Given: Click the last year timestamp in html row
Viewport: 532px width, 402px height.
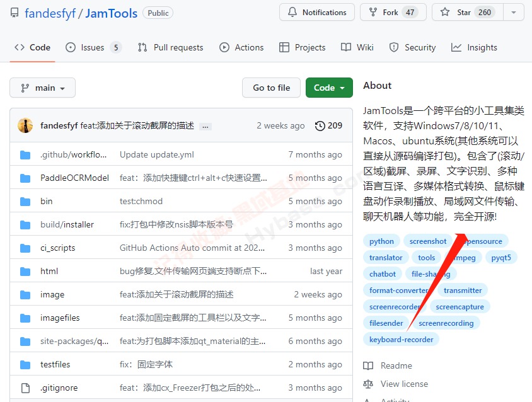Looking at the screenshot, I should tap(326, 272).
